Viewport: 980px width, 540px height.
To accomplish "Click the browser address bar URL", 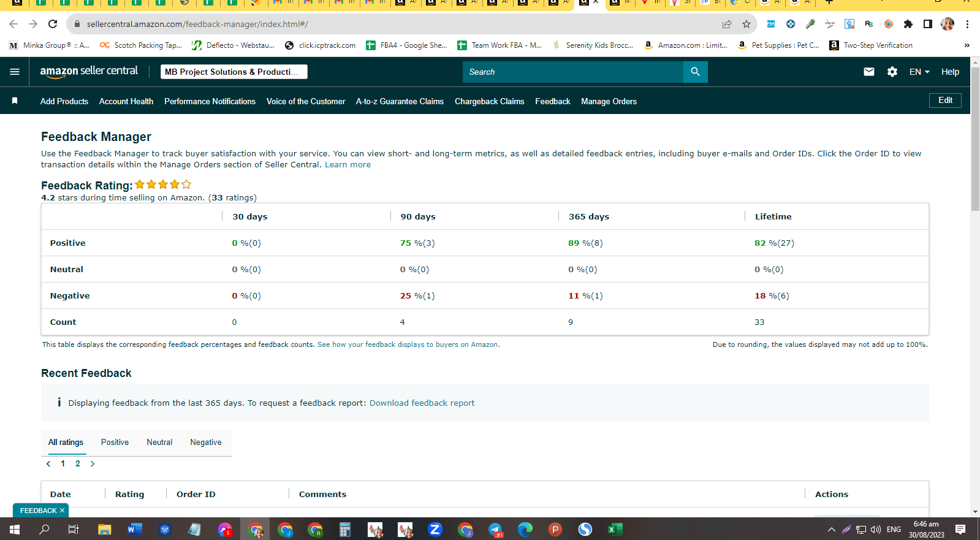I will [197, 24].
